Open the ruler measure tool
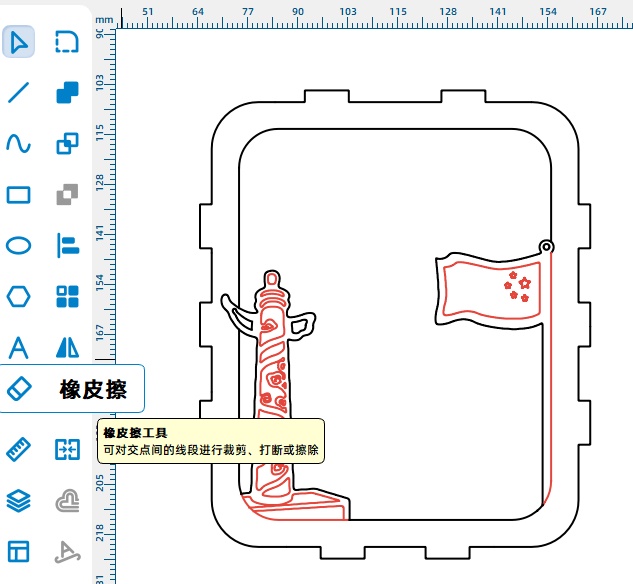633x584 pixels. [19, 450]
